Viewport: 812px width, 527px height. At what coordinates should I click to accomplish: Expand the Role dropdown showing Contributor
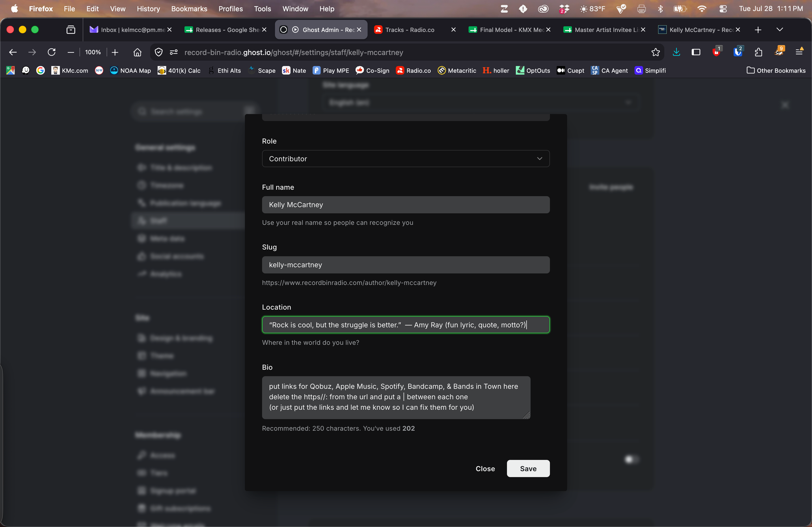406,159
